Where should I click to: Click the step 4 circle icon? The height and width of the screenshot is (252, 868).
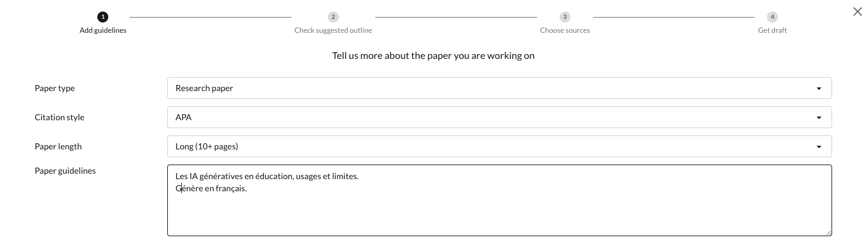tap(772, 17)
